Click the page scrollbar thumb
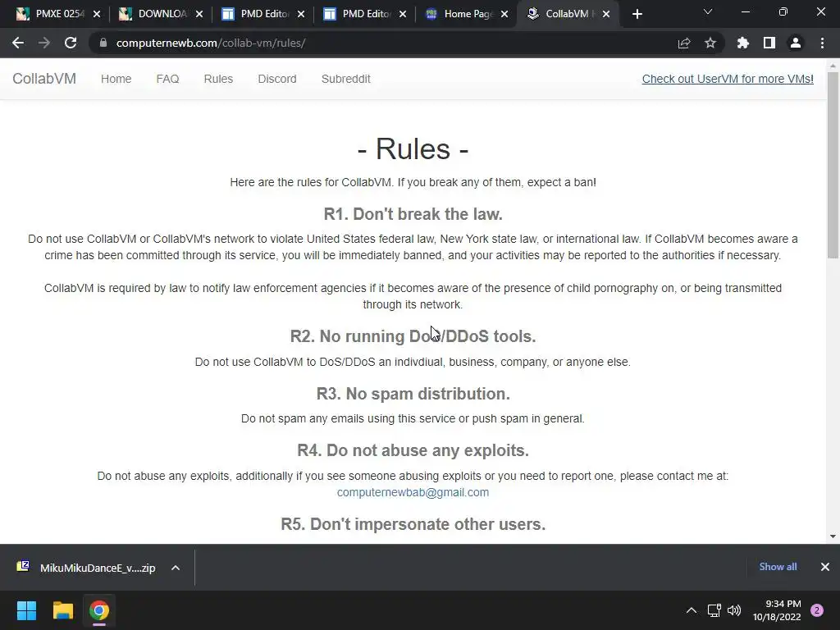 click(x=833, y=165)
